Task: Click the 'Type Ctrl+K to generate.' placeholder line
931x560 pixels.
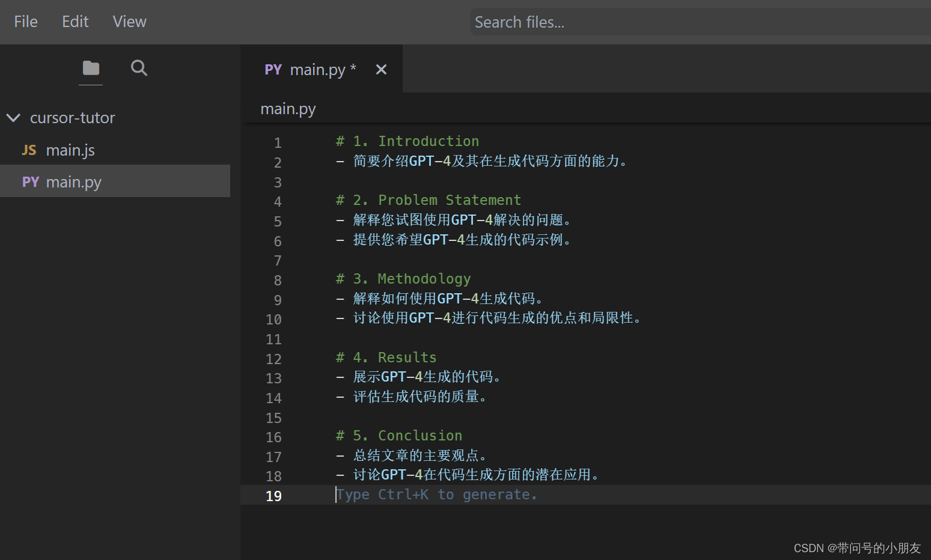Action: (436, 495)
